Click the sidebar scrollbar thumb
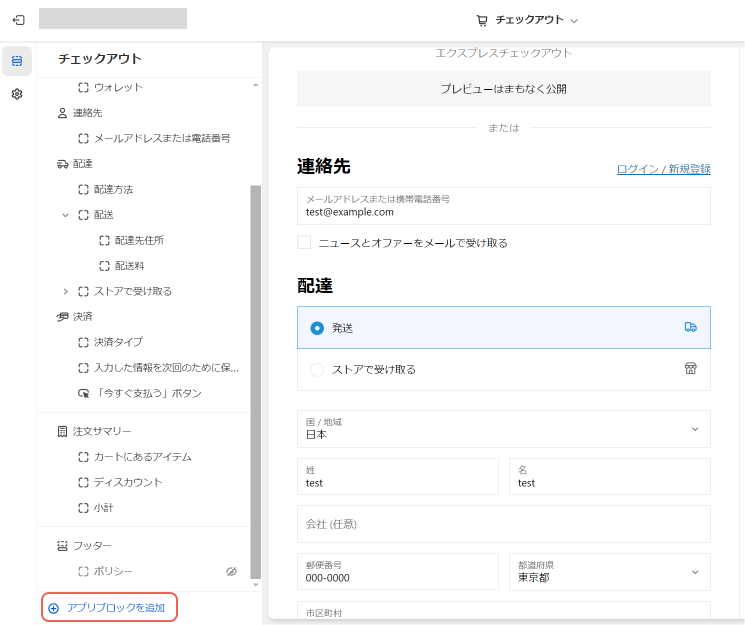The image size is (745, 625). (256, 382)
